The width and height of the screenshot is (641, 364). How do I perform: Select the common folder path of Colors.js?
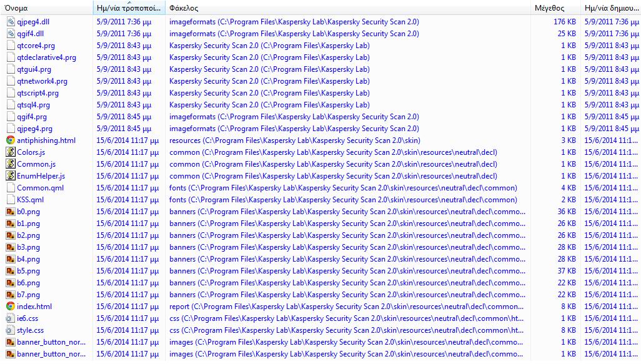click(333, 152)
